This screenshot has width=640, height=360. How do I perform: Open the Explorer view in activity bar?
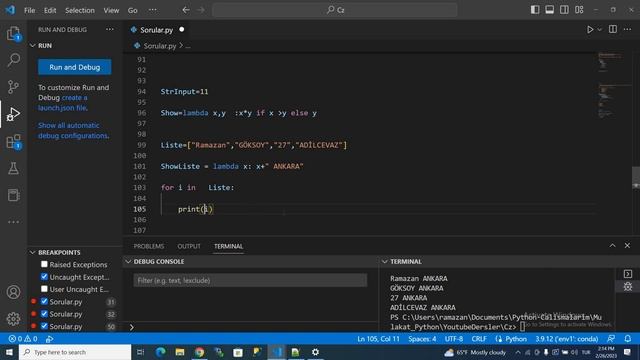(x=13, y=33)
